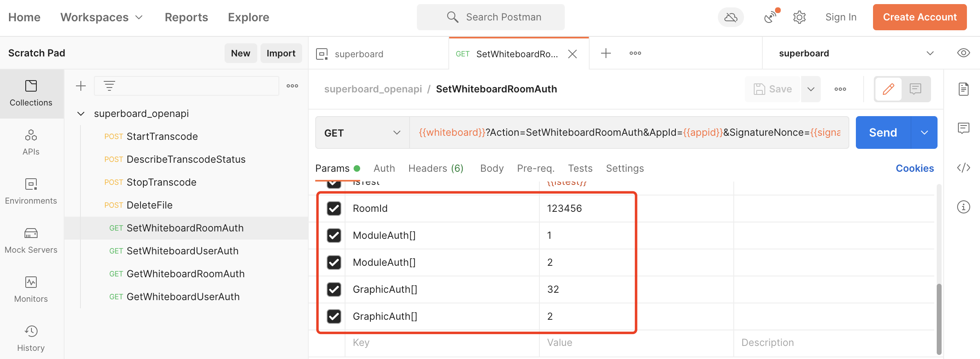Open the Monitors sidebar panel
Image resolution: width=980 pixels, height=359 pixels.
[x=31, y=290]
